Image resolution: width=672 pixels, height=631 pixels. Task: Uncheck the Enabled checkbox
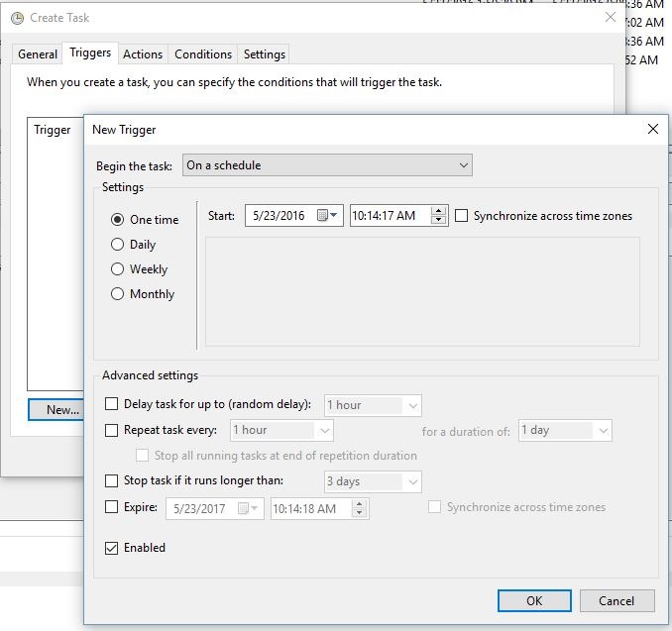pos(112,548)
